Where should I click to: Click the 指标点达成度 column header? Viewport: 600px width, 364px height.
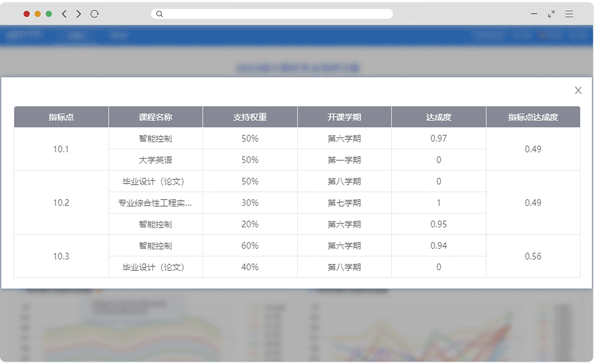click(533, 117)
